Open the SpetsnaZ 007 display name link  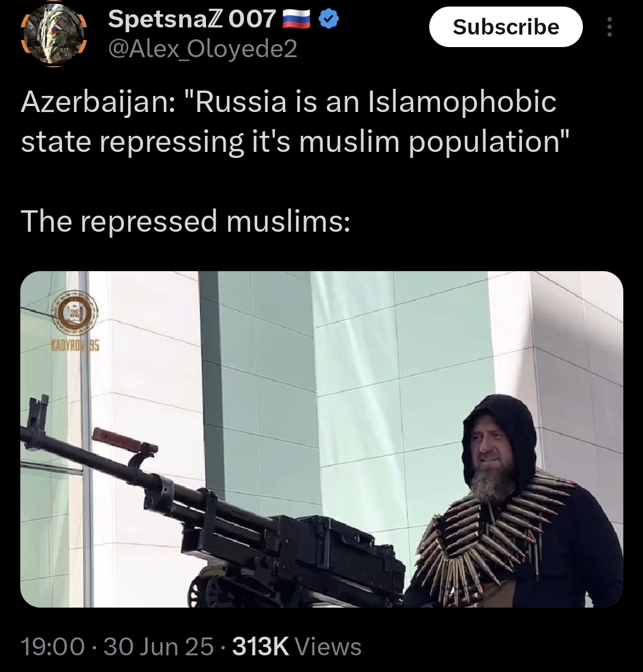(x=192, y=19)
